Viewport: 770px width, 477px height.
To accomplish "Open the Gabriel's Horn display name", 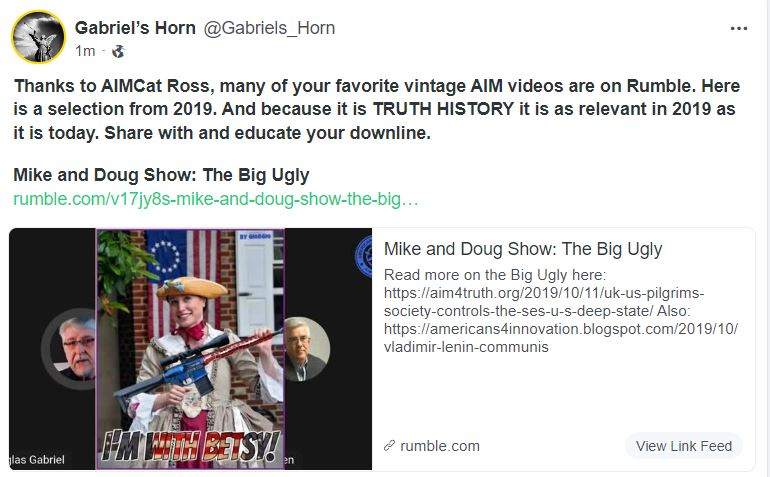I will tap(135, 28).
